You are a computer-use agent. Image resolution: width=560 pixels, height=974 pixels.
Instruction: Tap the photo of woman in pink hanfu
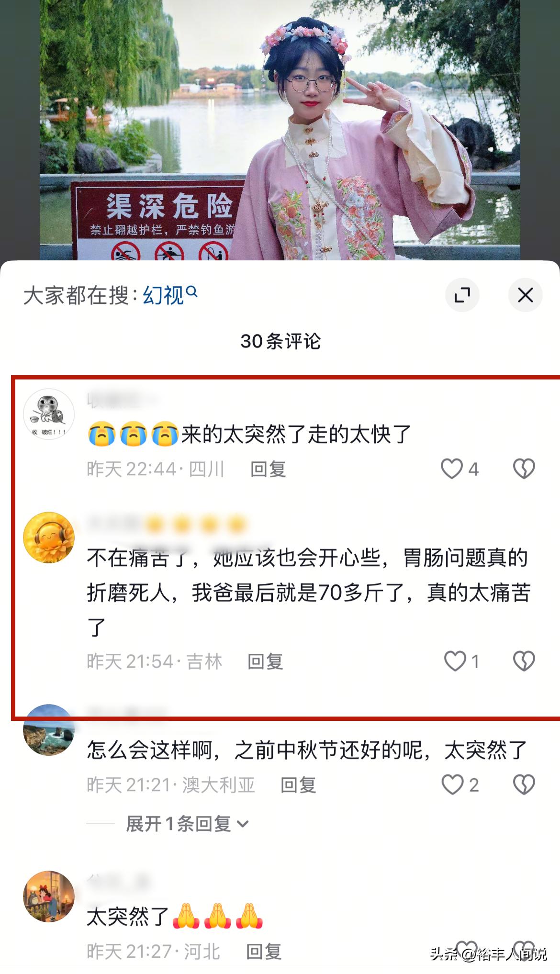pos(280,130)
